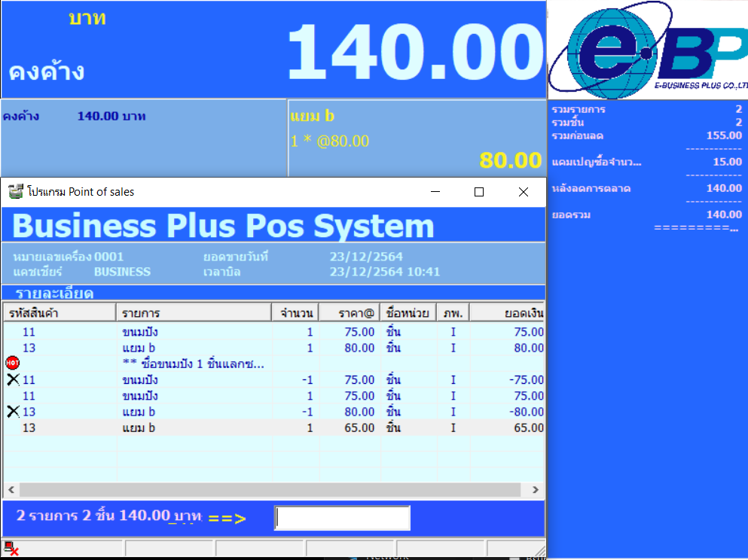Maximize the Point of sales window
Viewport: 748px width, 560px height.
point(479,192)
